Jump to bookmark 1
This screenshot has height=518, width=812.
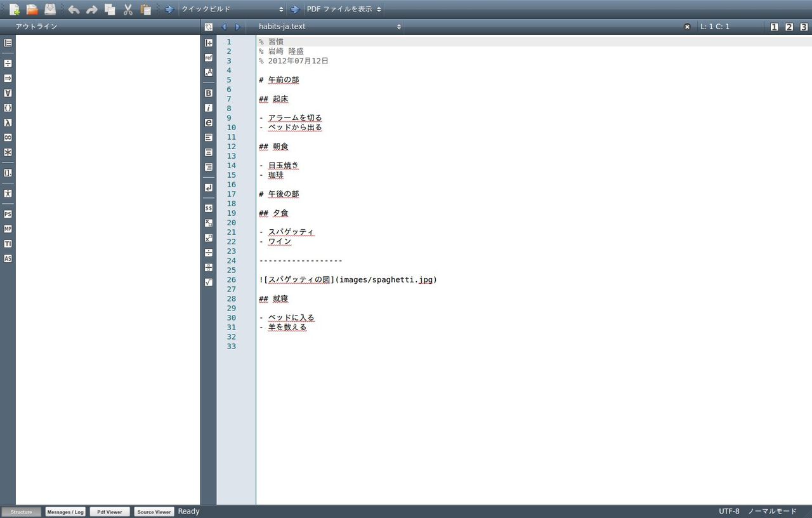point(774,27)
